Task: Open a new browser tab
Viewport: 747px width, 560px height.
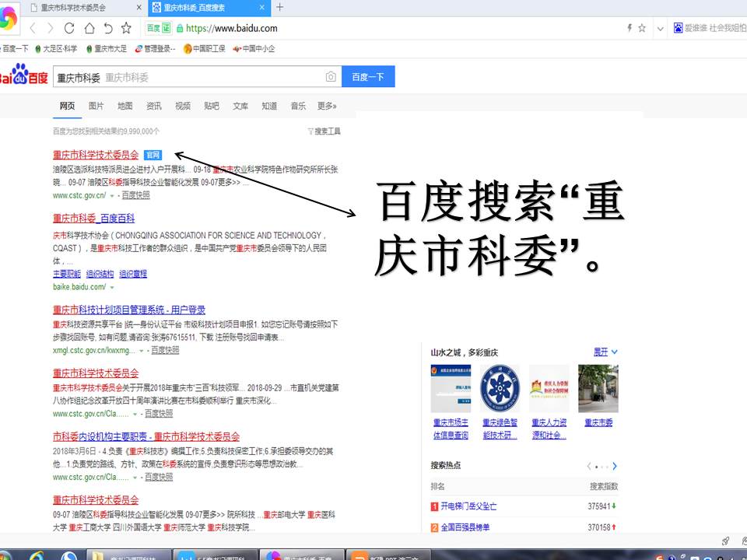Action: point(279,7)
